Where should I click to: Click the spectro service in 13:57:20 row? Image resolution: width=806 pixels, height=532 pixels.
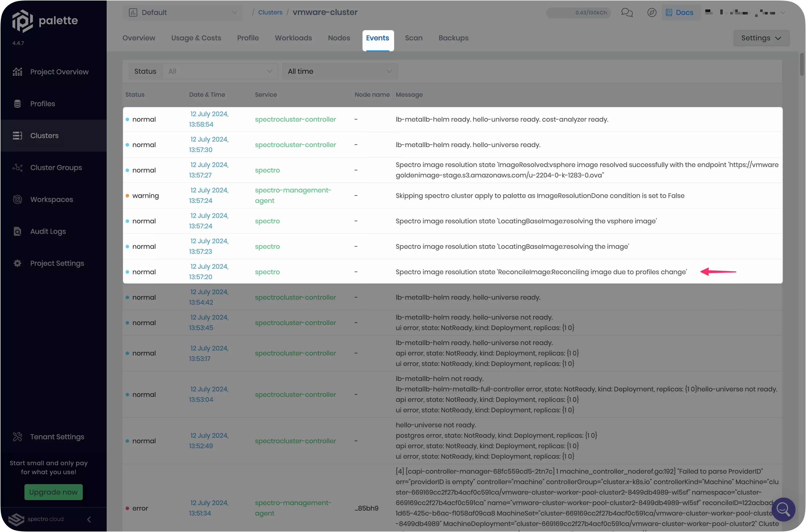[267, 272]
